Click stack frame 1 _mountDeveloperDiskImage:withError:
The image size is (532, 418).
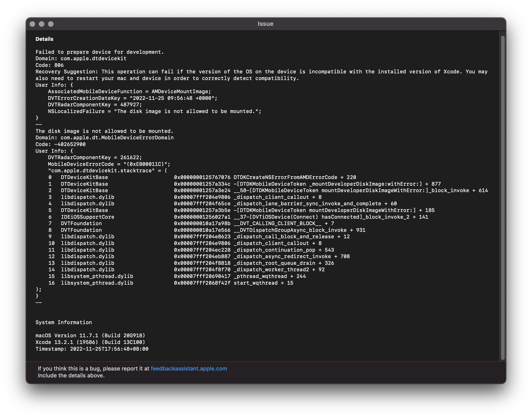coord(245,184)
